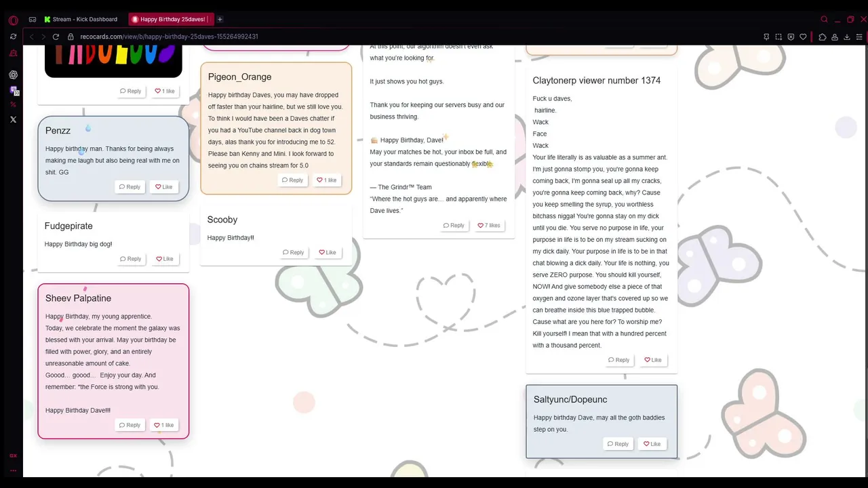Open a new tab with plus button
The width and height of the screenshot is (868, 488).
pyautogui.click(x=220, y=19)
